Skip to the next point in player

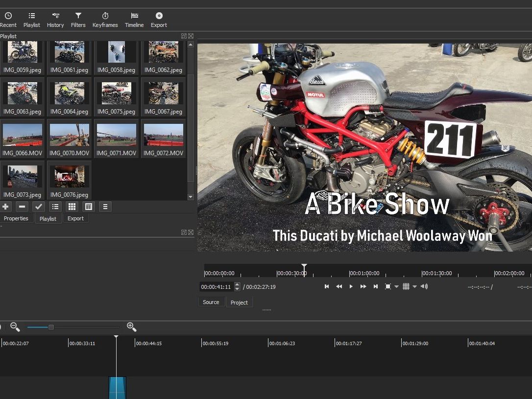click(x=376, y=286)
